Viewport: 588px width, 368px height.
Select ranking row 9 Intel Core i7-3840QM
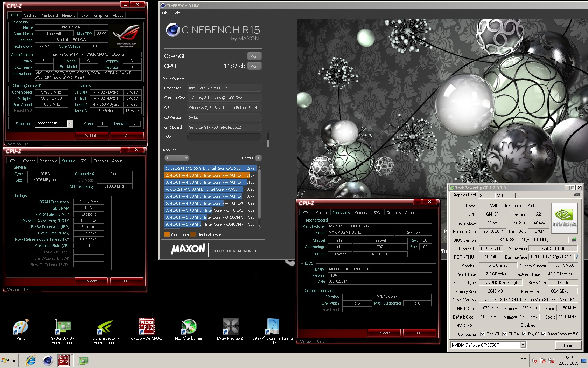point(210,224)
